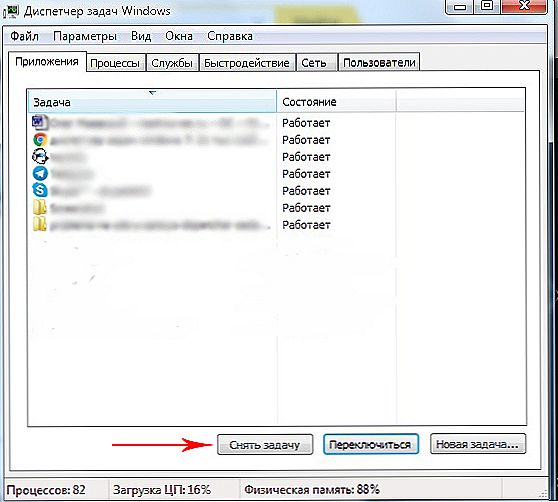The height and width of the screenshot is (502, 558).
Task: Switch to the Процессы tab
Action: [115, 63]
